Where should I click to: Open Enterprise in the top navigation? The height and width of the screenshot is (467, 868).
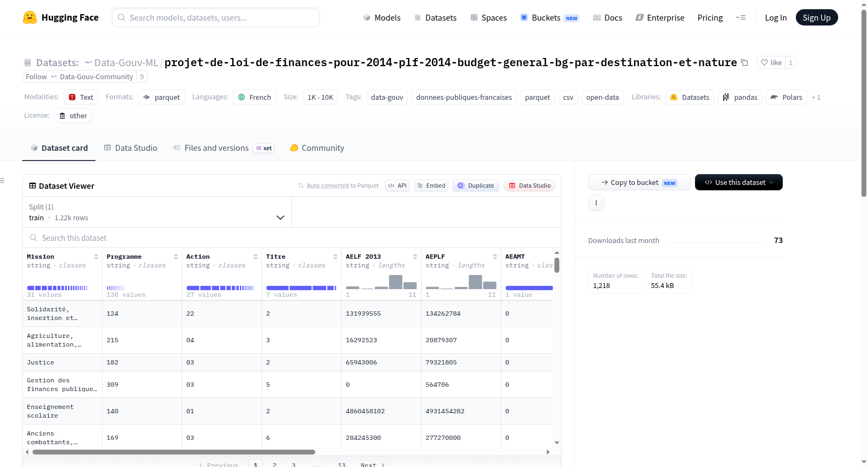pos(660,18)
